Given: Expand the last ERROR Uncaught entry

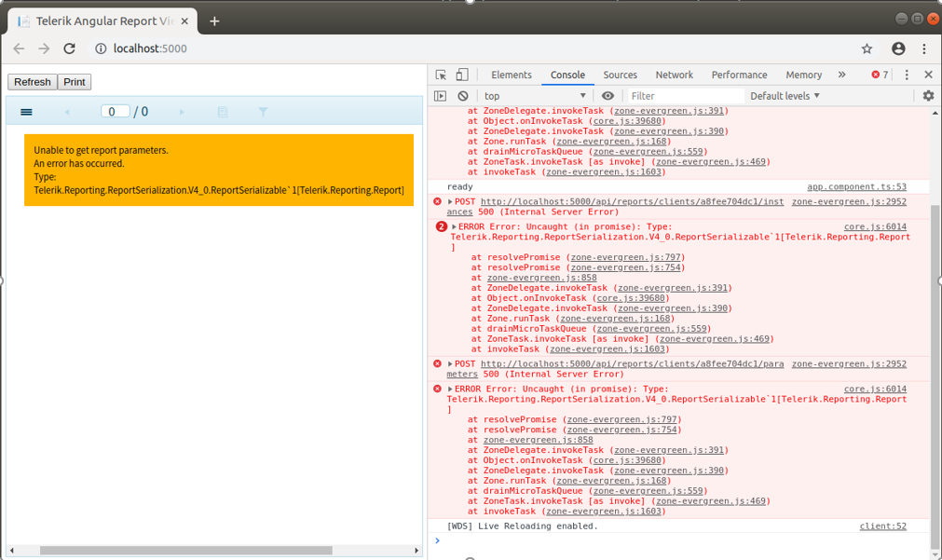Looking at the screenshot, I should point(450,389).
